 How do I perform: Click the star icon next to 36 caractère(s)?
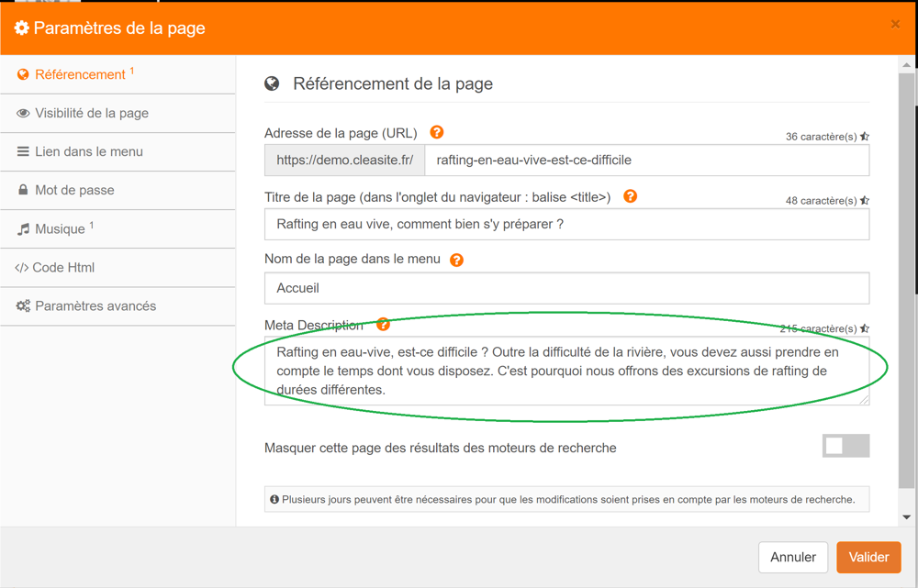(865, 137)
